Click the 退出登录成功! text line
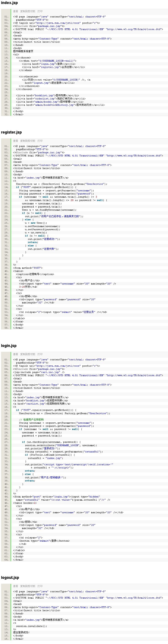This screenshot has height=644, width=168. coord(21,632)
